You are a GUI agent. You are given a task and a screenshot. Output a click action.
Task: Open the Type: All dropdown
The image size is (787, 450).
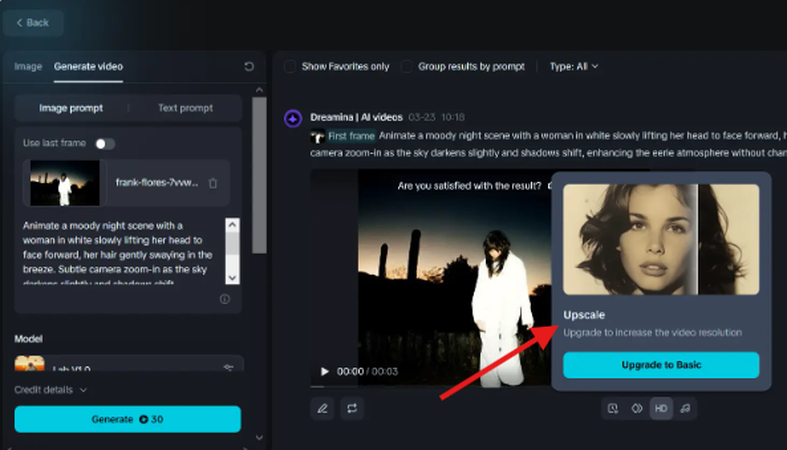[x=574, y=66]
